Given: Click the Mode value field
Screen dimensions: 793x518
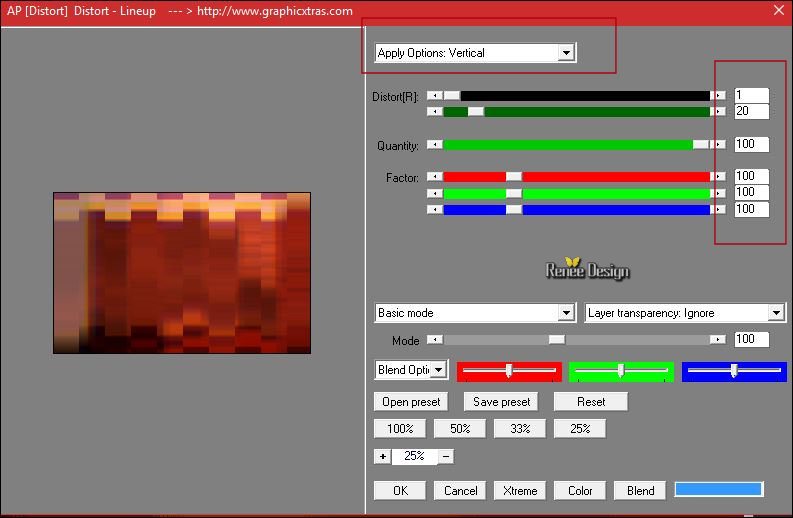Looking at the screenshot, I should [752, 339].
